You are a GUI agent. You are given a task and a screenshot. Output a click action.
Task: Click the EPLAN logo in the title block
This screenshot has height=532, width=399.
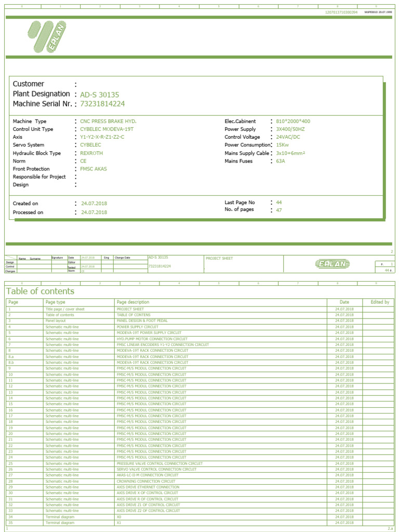pyautogui.click(x=332, y=264)
